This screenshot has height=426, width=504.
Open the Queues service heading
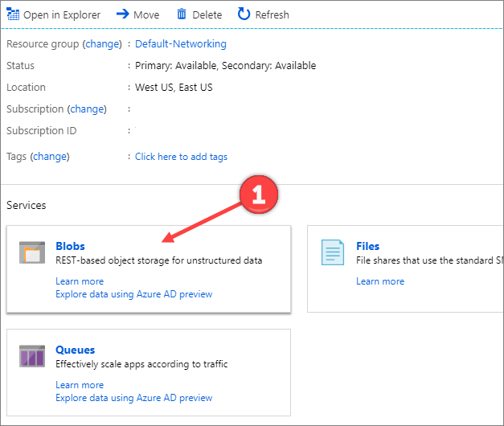76,350
